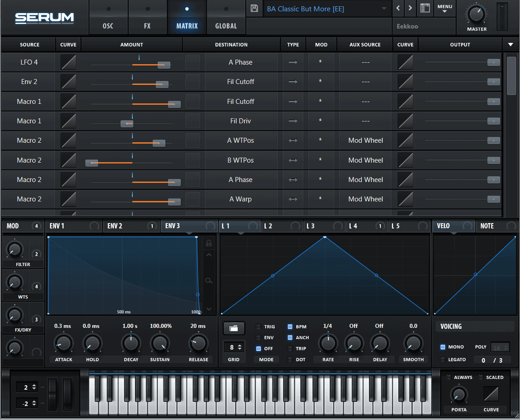Click the aux curve icon for A Warp row
This screenshot has width=520, height=420.
[405, 199]
